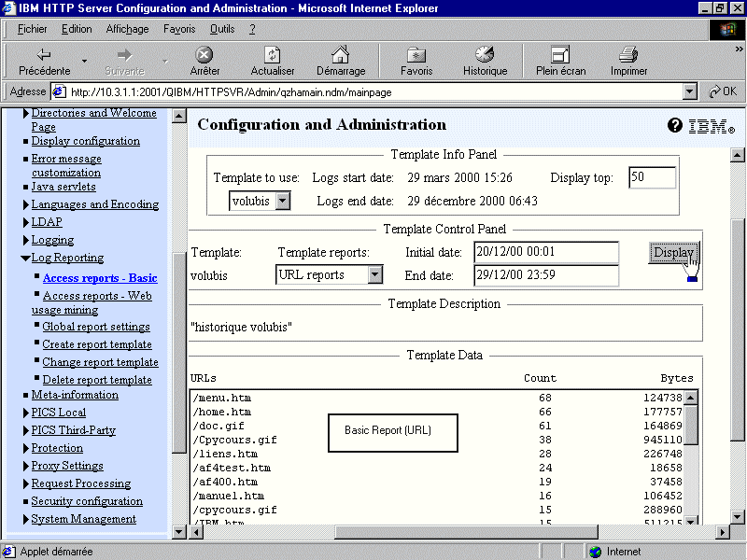Open the Edition menu
The height and width of the screenshot is (560, 747).
click(x=77, y=29)
